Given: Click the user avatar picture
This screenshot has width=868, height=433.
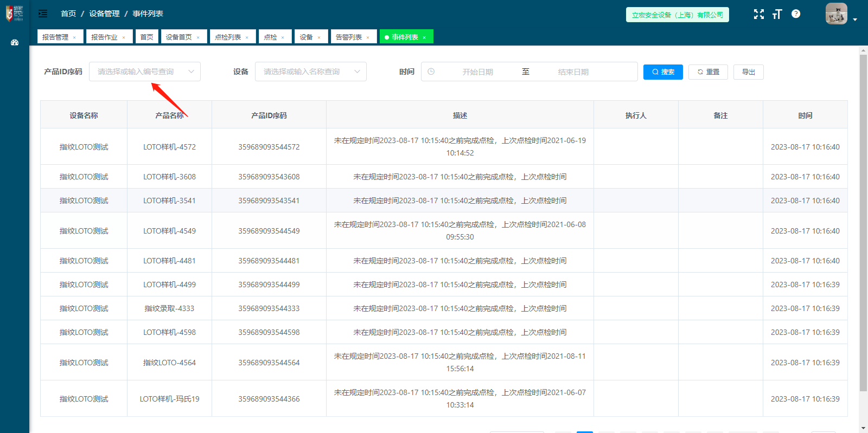Looking at the screenshot, I should [x=836, y=14].
